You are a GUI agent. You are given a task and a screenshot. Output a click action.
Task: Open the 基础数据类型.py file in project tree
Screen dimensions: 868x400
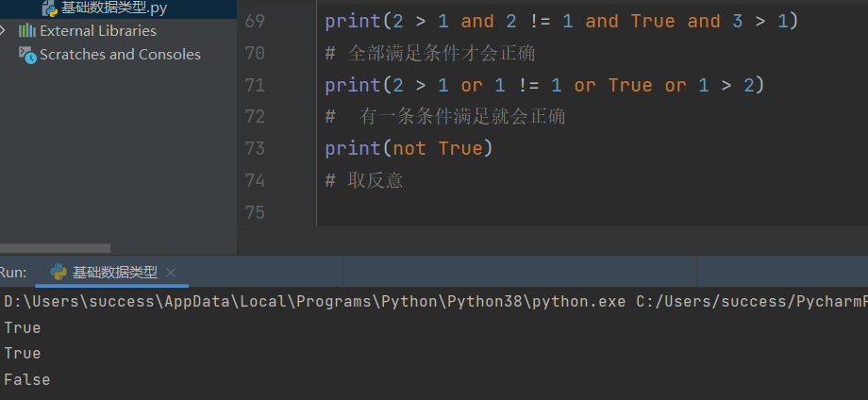(113, 8)
